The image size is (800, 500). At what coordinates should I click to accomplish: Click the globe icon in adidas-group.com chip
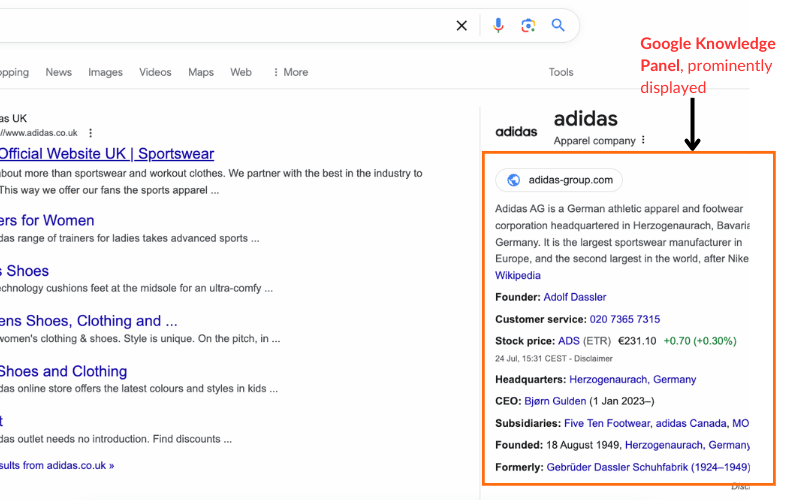point(513,180)
